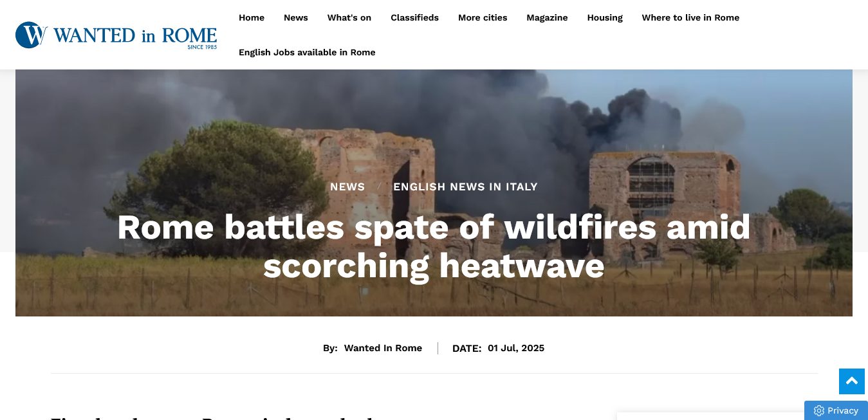Click the article date 01 Jul, 2025
The image size is (868, 420).
tap(516, 348)
